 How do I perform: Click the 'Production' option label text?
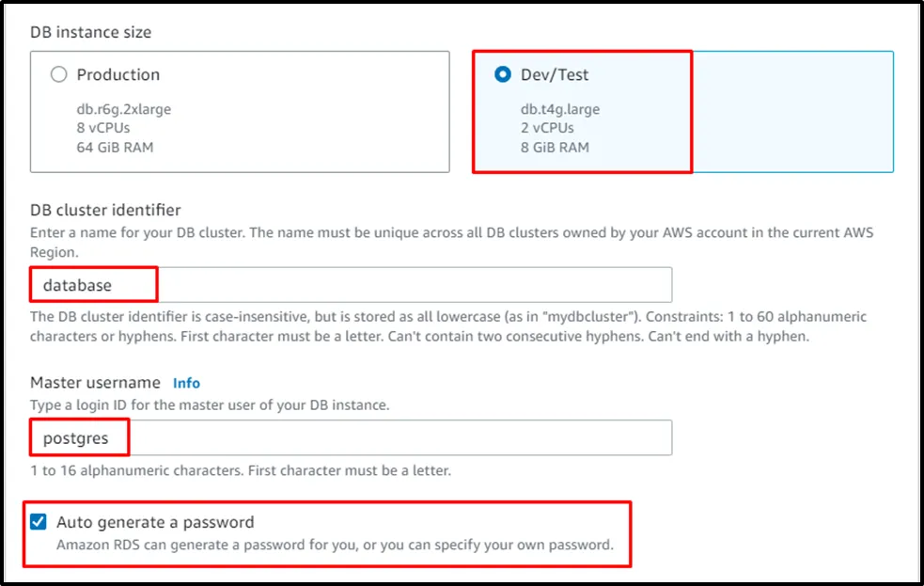[x=118, y=75]
